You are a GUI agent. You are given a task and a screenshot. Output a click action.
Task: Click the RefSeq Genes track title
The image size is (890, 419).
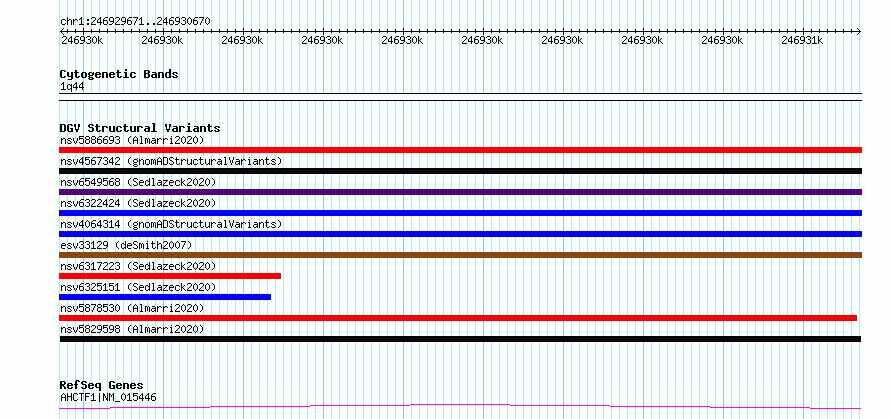[101, 386]
